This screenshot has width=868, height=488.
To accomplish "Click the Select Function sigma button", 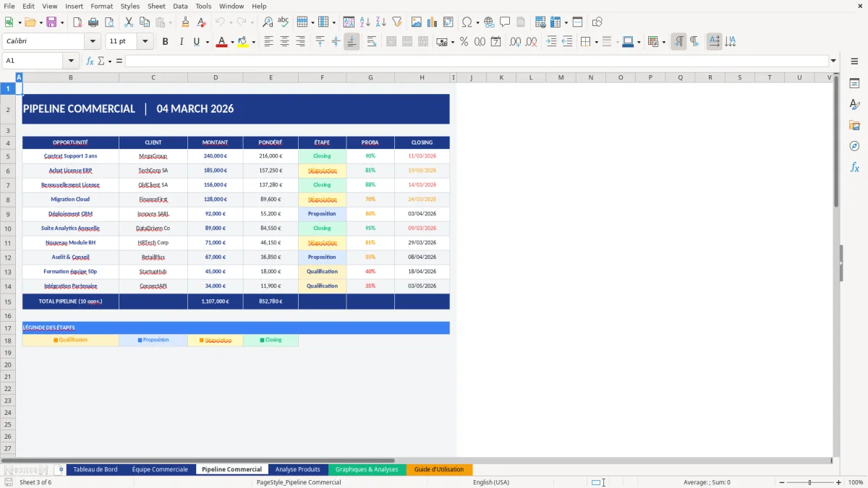I will (x=101, y=61).
